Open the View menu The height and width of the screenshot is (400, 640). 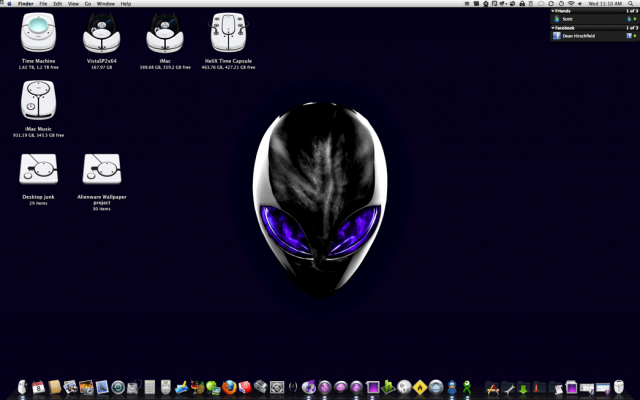(73, 4)
